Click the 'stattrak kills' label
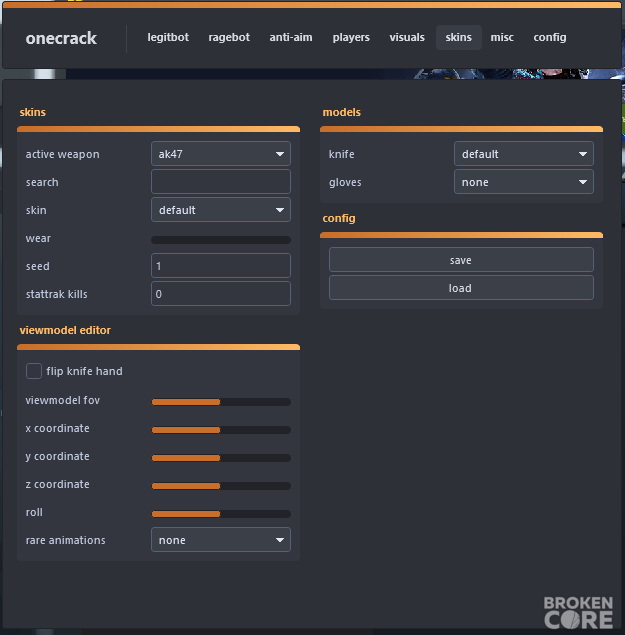The image size is (625, 635). 57,294
